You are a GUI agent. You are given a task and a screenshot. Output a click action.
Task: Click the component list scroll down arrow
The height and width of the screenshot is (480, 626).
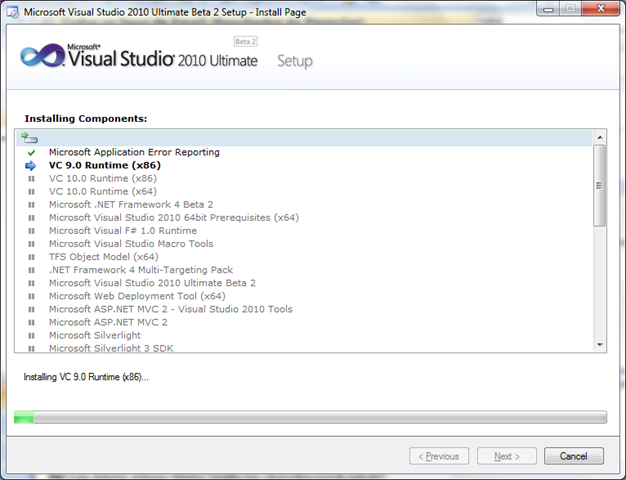(600, 345)
